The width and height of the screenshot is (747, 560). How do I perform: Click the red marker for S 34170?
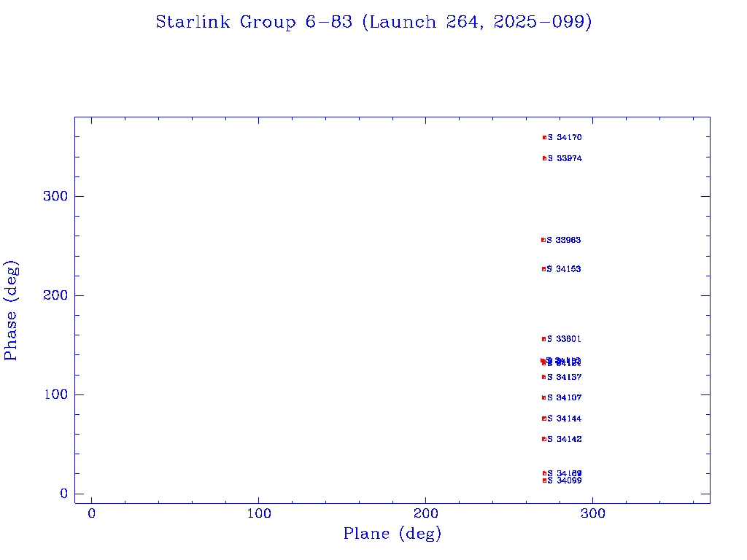click(544, 138)
